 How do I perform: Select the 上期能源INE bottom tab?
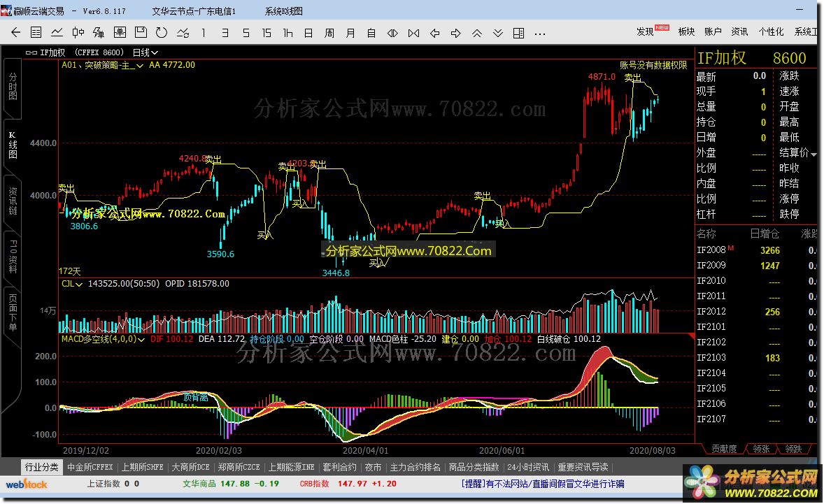pos(291,467)
